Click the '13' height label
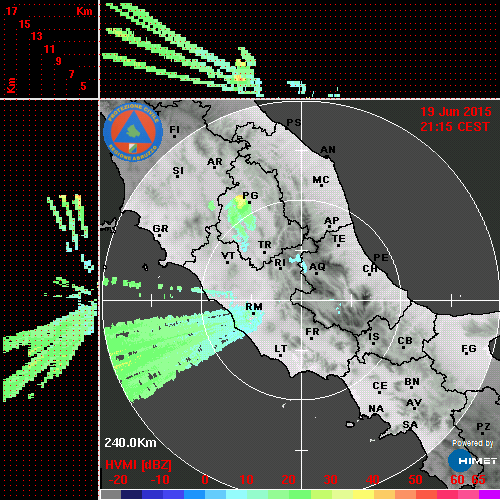 (37, 36)
